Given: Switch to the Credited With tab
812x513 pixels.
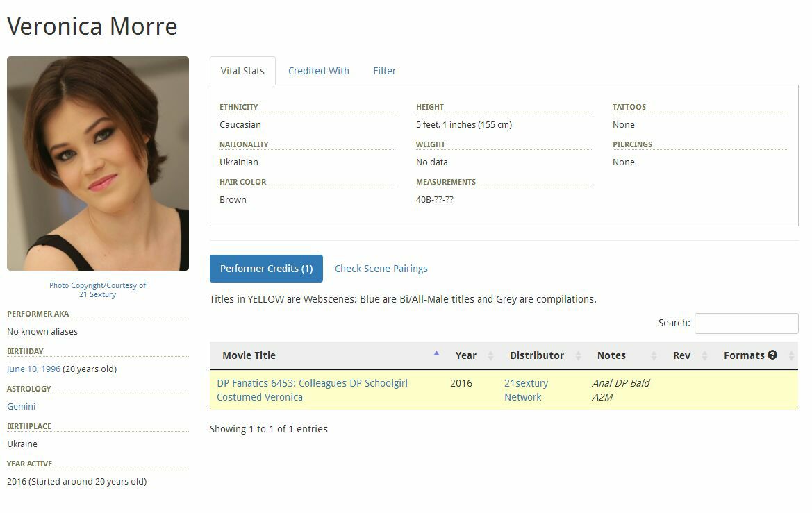Looking at the screenshot, I should coord(319,71).
